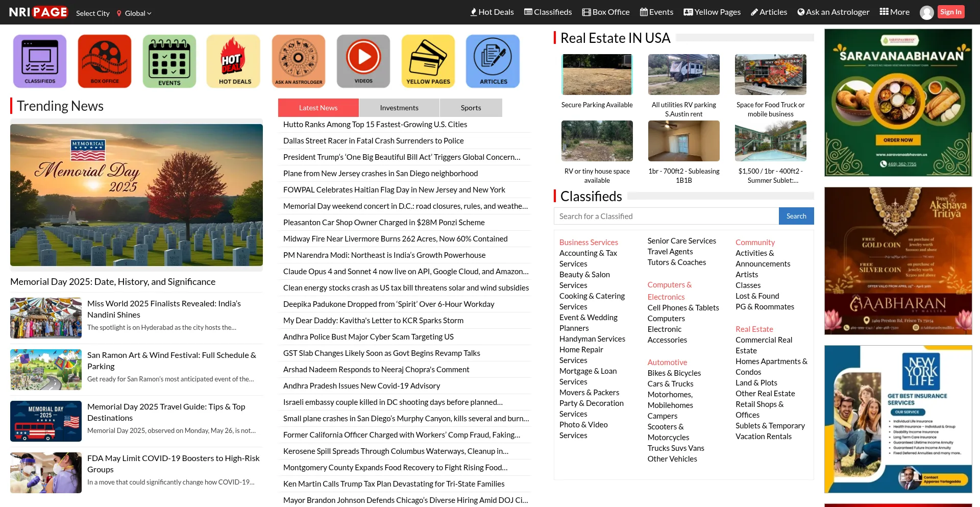
Task: Open Secure Parking Available listing image
Action: tap(597, 75)
